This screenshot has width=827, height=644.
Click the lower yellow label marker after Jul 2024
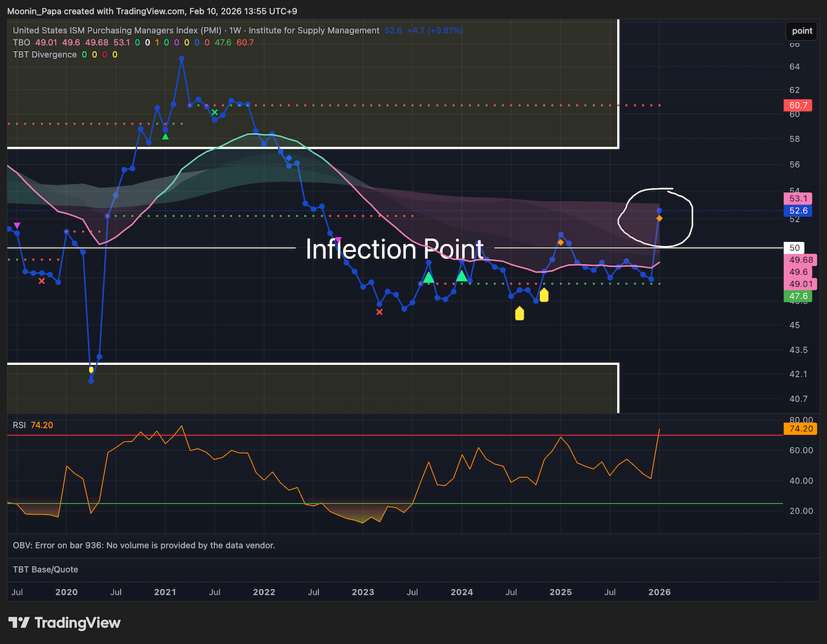pos(520,313)
